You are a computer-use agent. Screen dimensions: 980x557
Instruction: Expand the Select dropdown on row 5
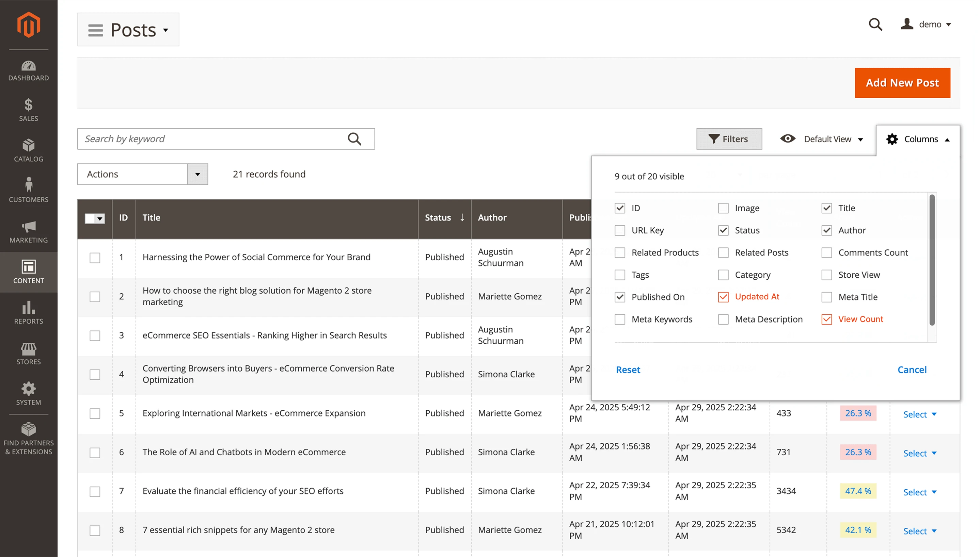click(920, 414)
